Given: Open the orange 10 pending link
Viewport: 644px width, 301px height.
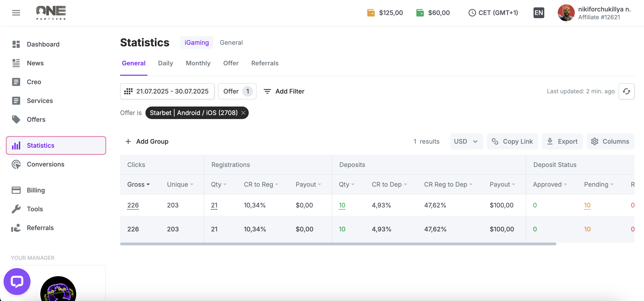Looking at the screenshot, I should point(587,205).
